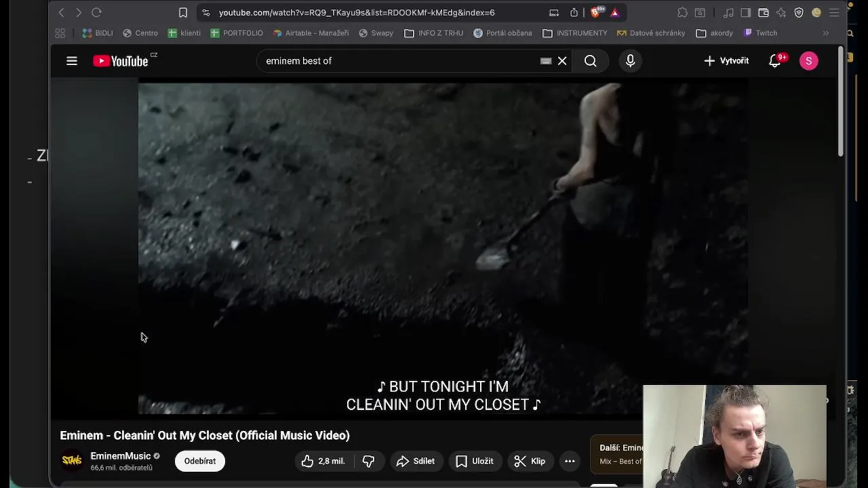Submit search with magnifier button
Image resolution: width=868 pixels, height=488 pixels.
(591, 61)
